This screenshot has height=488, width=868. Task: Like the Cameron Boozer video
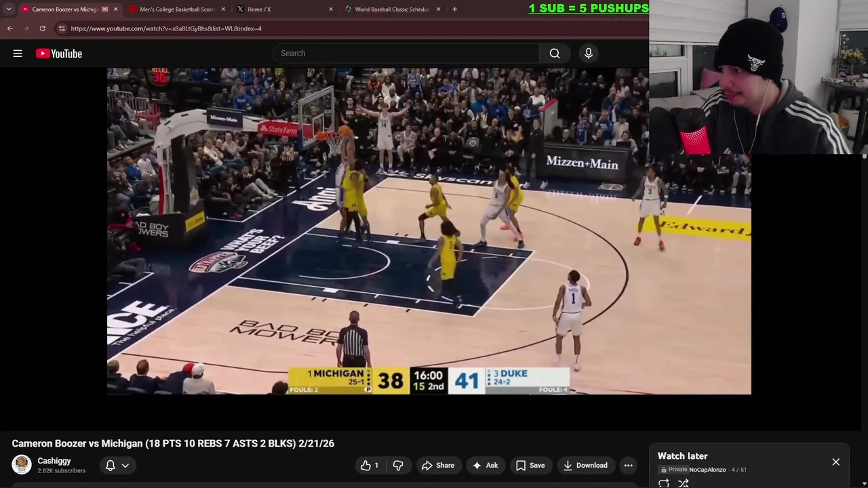[369, 465]
